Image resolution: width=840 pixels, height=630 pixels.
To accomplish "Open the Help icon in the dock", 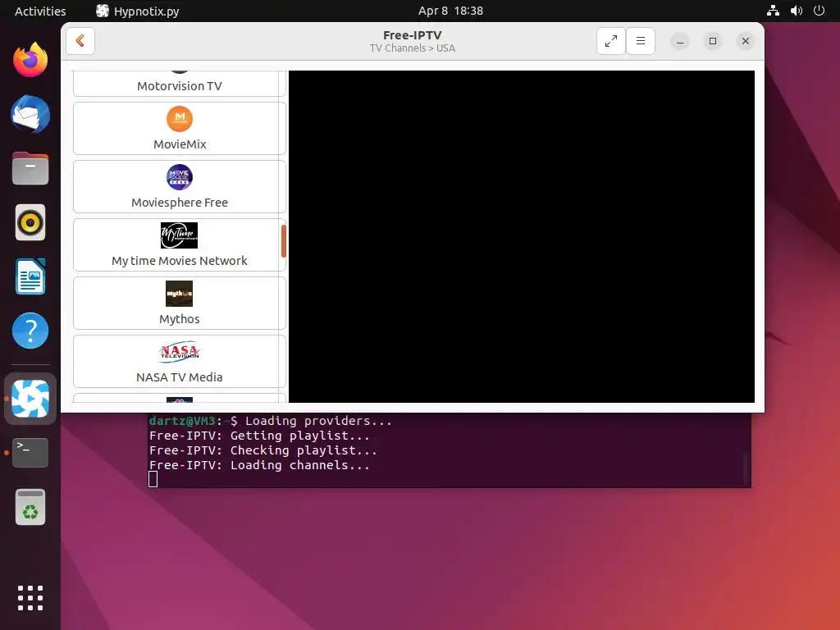I will coord(30,331).
